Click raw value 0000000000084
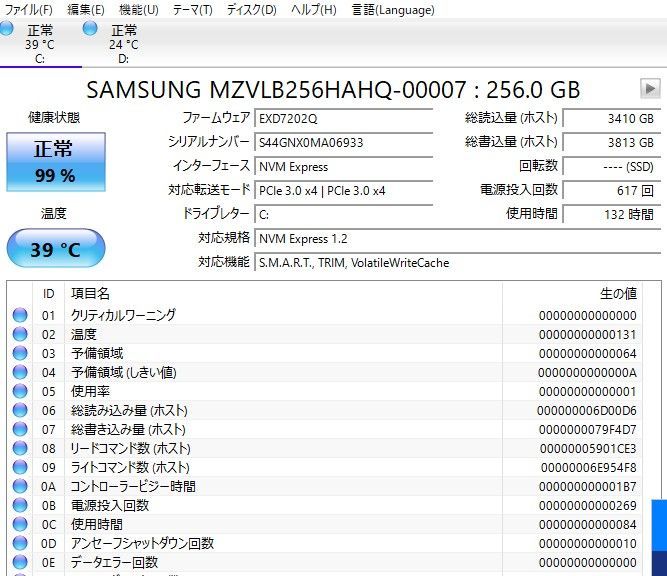Viewport: 667px width, 576px height. [x=588, y=525]
